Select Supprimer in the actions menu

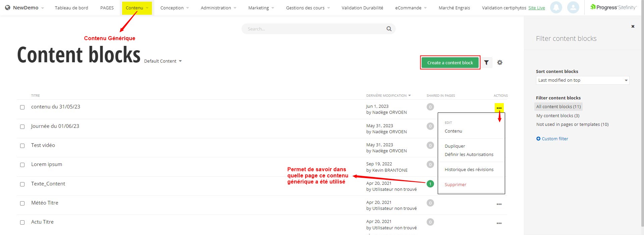(455, 185)
